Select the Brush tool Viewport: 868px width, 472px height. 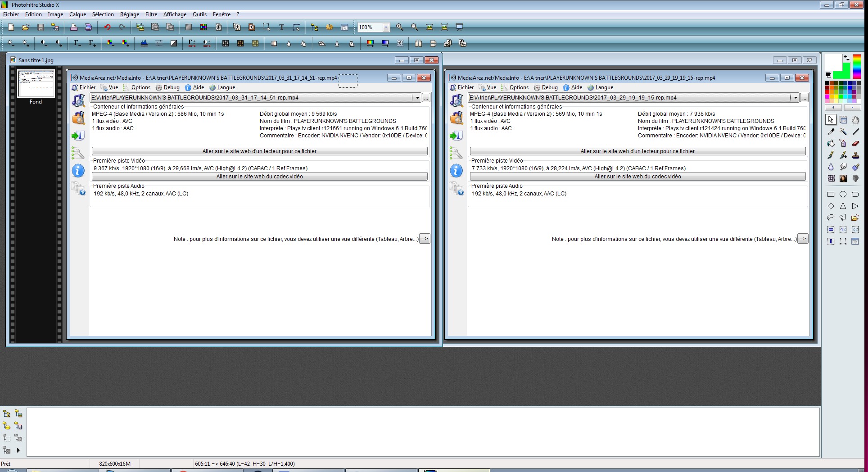[x=831, y=155]
